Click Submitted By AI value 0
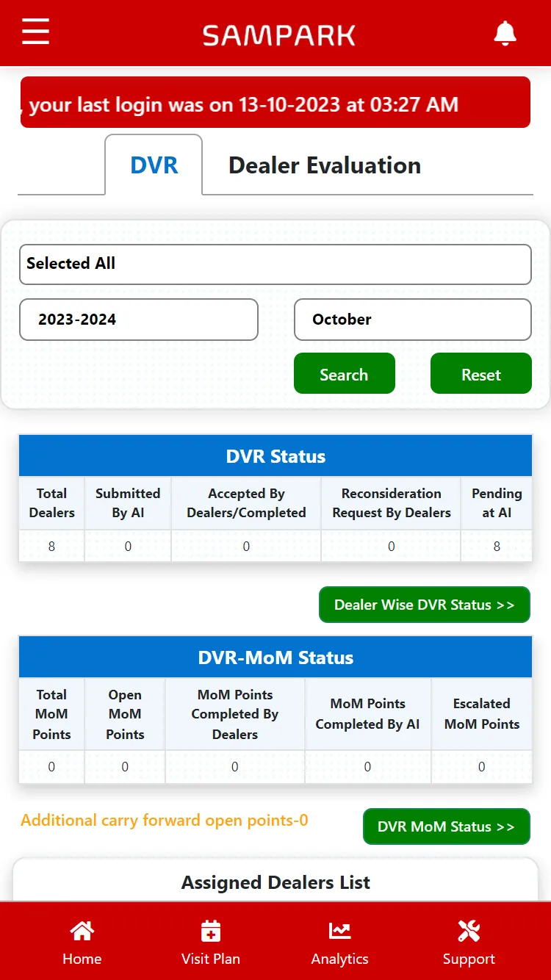This screenshot has width=551, height=980. [x=128, y=547]
